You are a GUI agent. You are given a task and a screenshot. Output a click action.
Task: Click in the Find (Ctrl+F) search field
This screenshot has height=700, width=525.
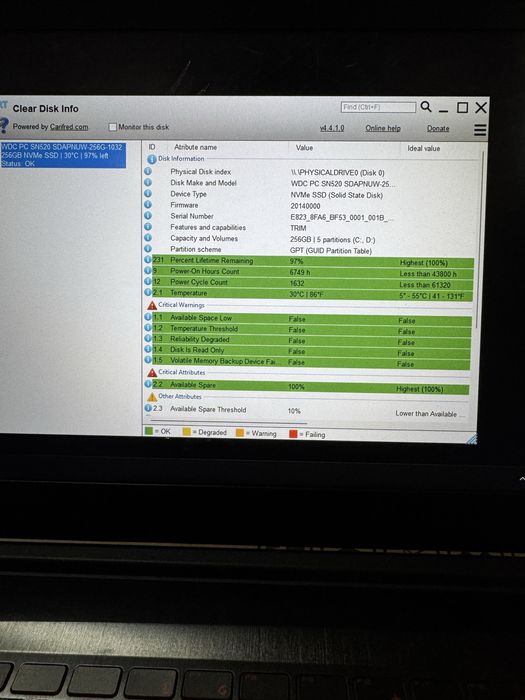[378, 107]
